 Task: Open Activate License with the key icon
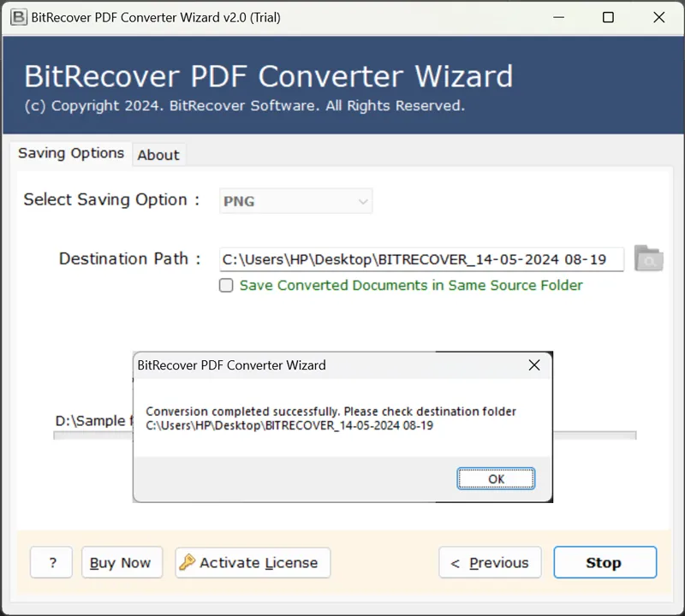(253, 563)
